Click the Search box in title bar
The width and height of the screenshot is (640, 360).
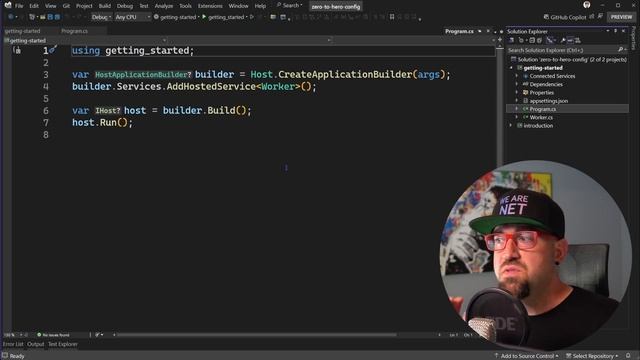(289, 6)
